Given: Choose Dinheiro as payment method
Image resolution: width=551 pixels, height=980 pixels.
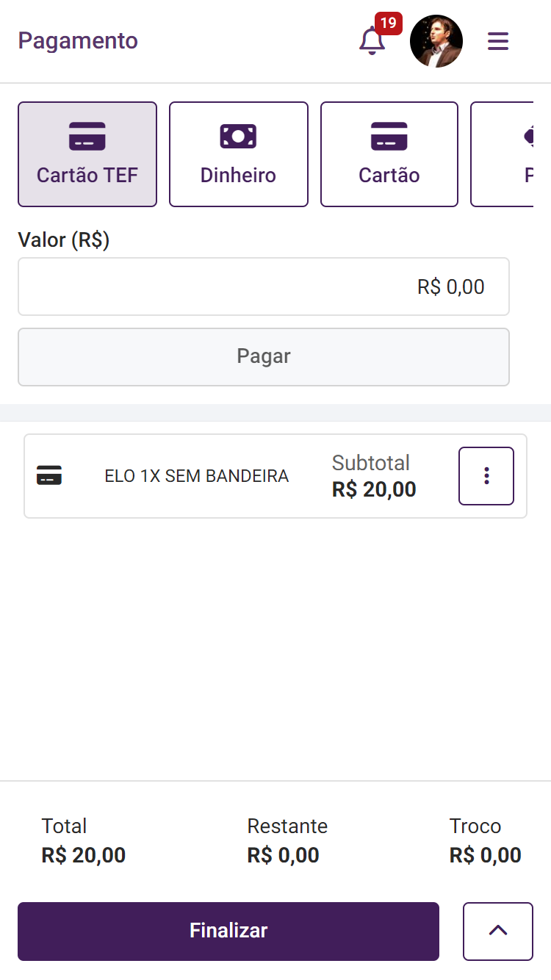Looking at the screenshot, I should (238, 154).
